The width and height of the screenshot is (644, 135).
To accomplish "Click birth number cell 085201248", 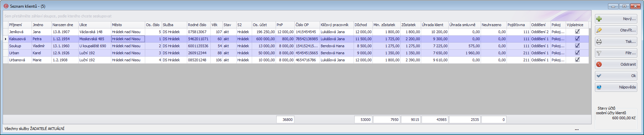I will click(x=199, y=60).
